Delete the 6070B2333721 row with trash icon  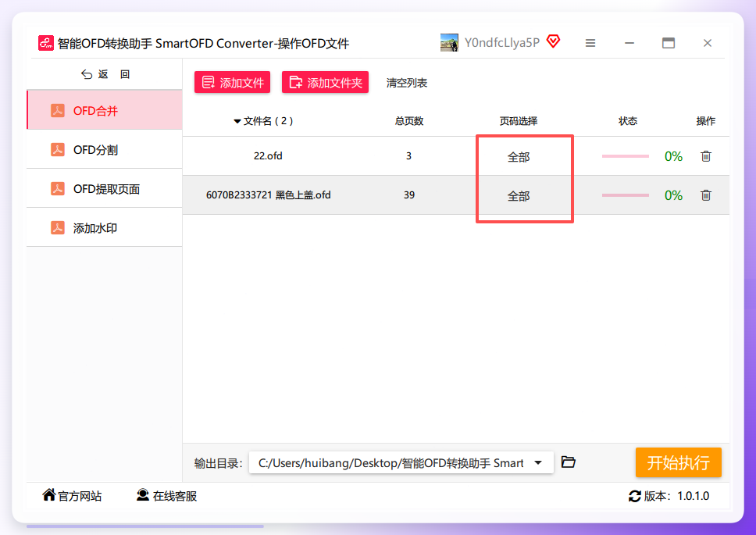[706, 195]
